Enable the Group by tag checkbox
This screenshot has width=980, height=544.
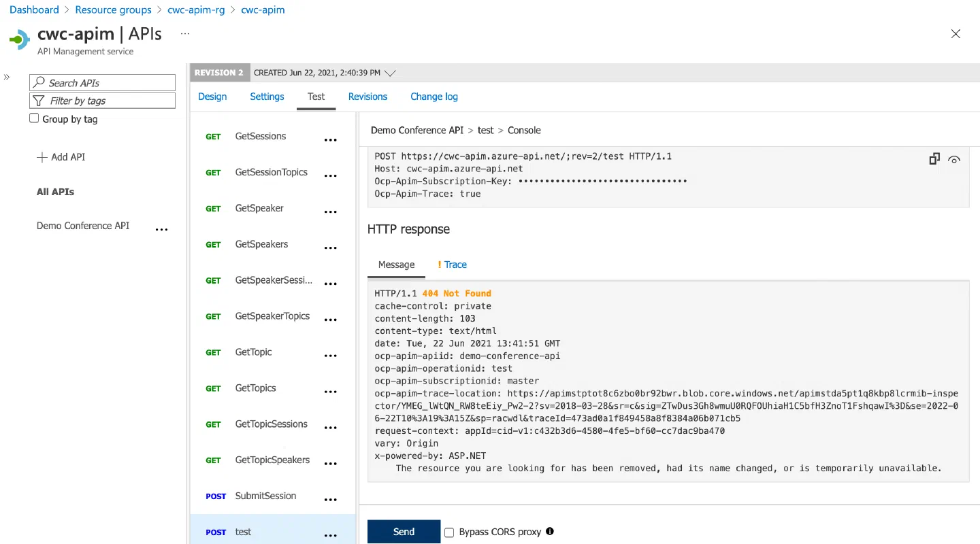[x=34, y=118]
